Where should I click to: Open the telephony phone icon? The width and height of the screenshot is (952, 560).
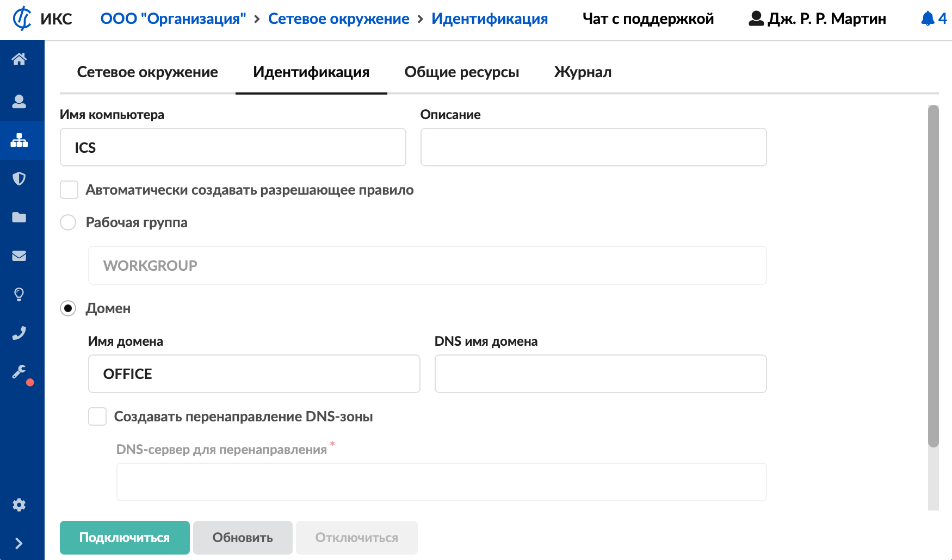point(20,333)
